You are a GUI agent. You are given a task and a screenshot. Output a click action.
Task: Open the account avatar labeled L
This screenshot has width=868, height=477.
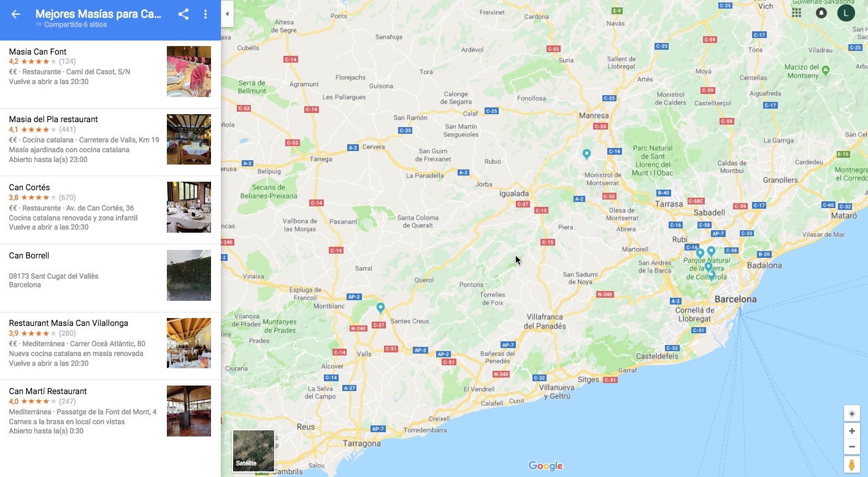[846, 13]
